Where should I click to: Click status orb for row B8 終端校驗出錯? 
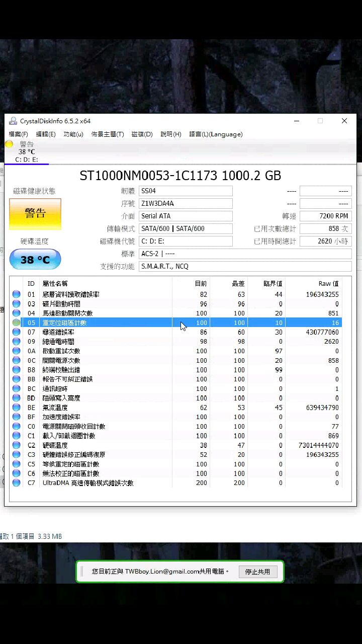pyautogui.click(x=16, y=370)
